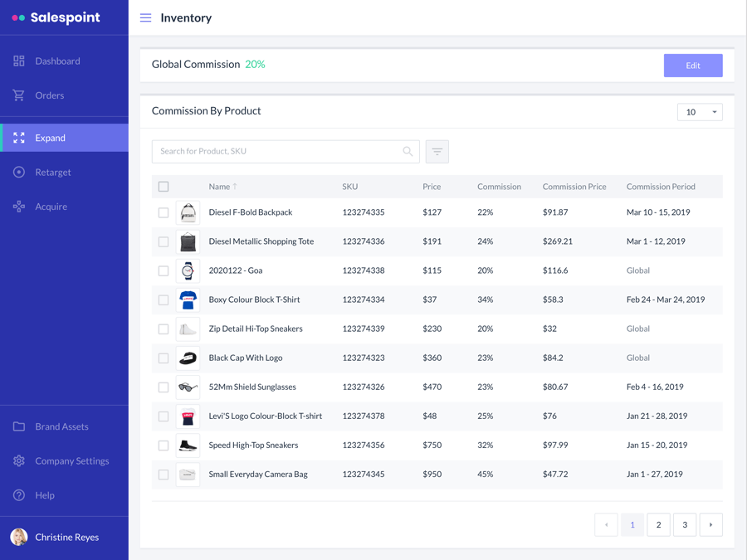This screenshot has height=560, width=747.
Task: Open the filter options icon button
Action: point(437,152)
